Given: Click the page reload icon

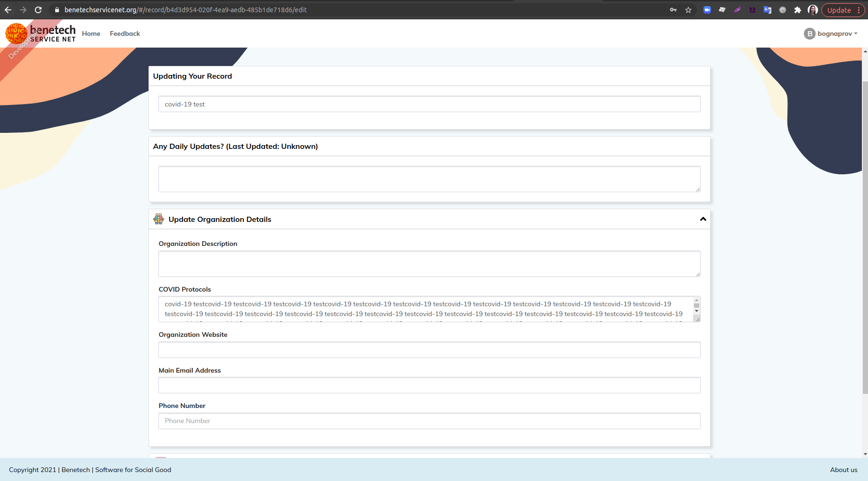Looking at the screenshot, I should (x=37, y=9).
